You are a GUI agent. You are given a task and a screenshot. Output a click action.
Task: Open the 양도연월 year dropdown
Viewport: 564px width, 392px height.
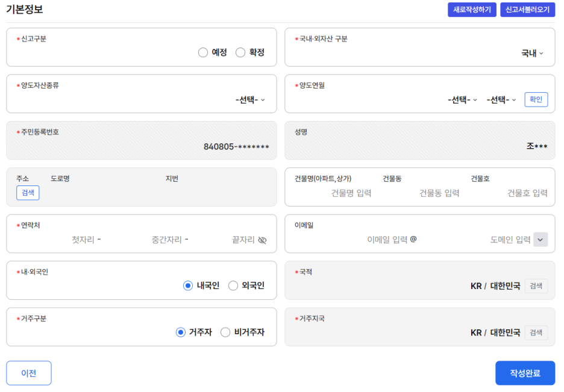click(463, 99)
